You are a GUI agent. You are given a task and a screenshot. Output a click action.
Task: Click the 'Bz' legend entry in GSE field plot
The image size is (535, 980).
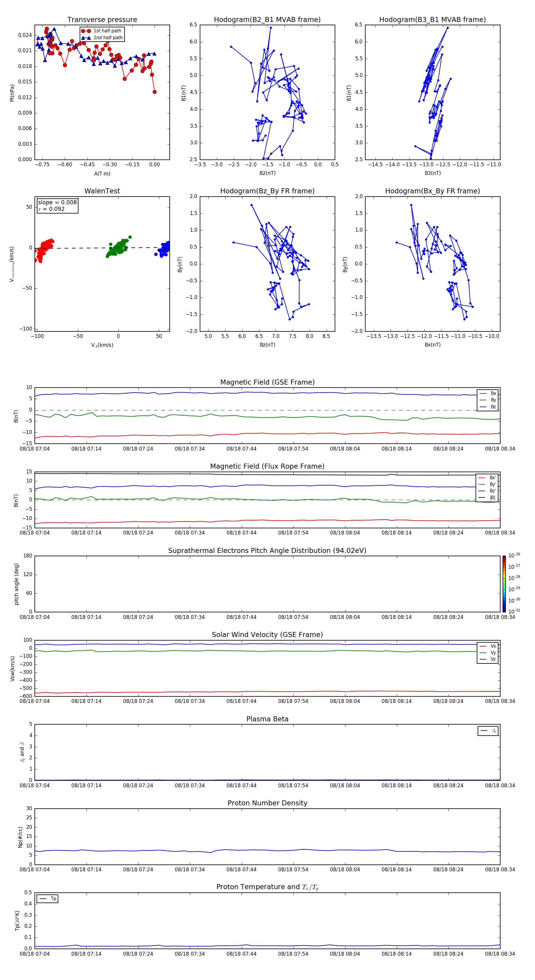click(488, 407)
